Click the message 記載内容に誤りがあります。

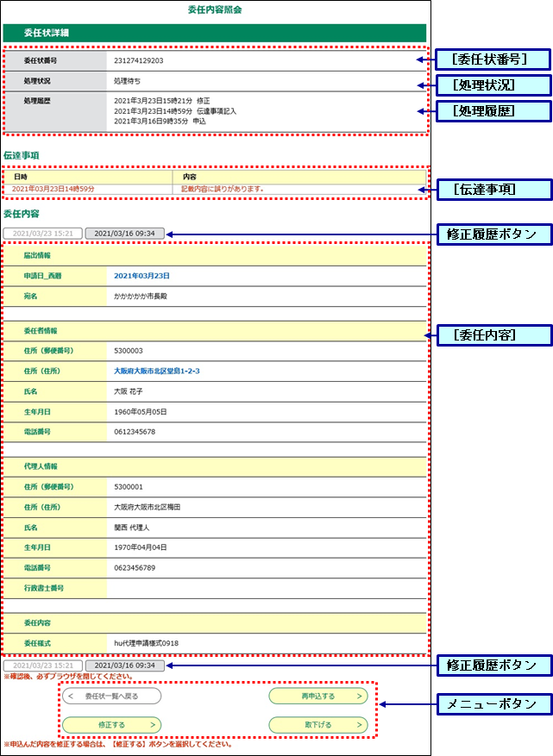pyautogui.click(x=223, y=189)
